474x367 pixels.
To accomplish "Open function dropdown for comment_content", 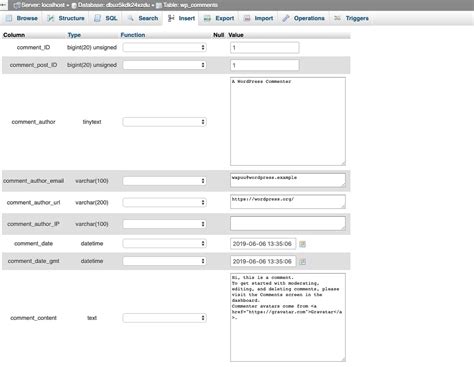I will coord(165,318).
